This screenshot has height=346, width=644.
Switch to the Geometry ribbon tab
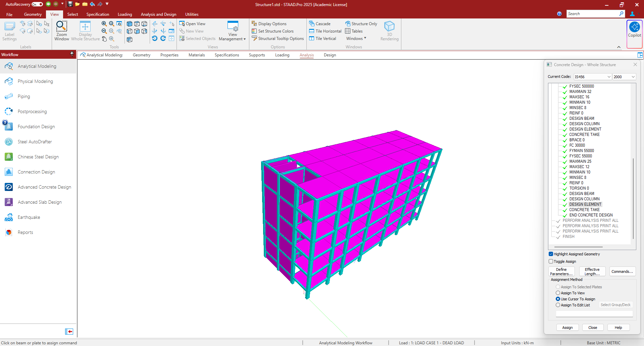click(33, 14)
